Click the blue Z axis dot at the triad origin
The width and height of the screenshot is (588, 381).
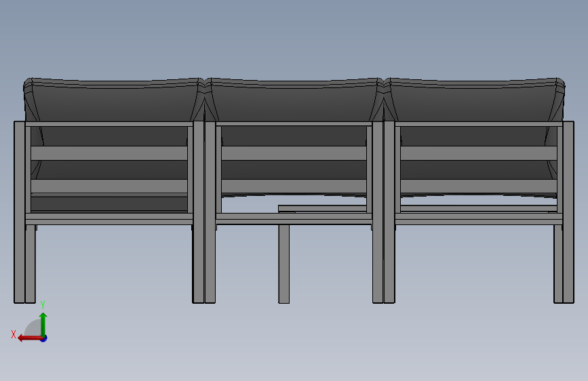pos(44,338)
